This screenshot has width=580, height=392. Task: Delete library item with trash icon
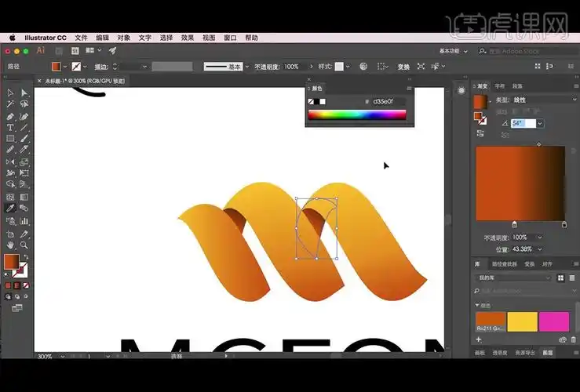coord(573,339)
